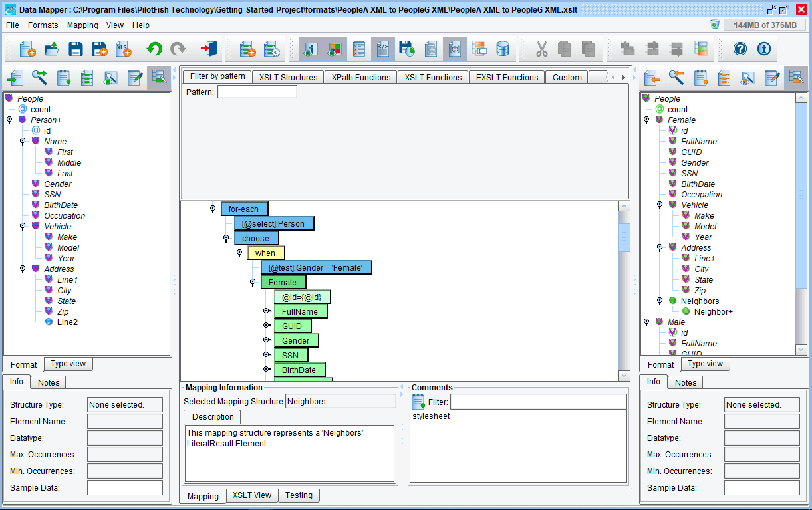Click the database cylinder icon
Screen dimensions: 812x510
coord(503,49)
